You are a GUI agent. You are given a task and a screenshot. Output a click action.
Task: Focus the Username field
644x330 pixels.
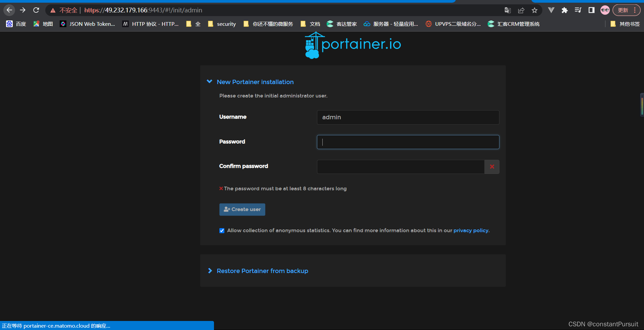point(408,117)
